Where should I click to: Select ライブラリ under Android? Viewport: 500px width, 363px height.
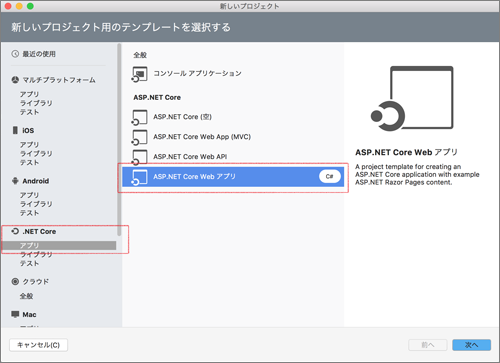[36, 204]
